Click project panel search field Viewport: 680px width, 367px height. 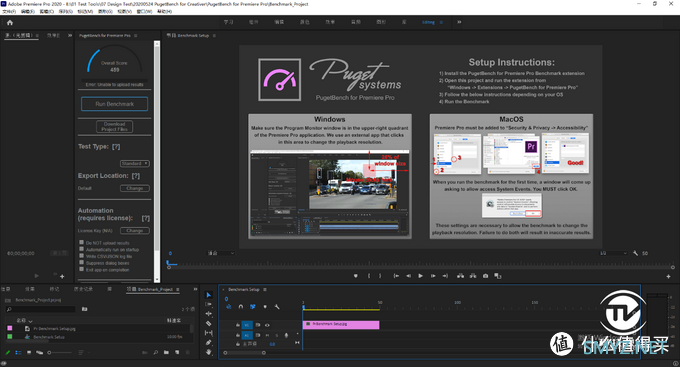click(40, 309)
